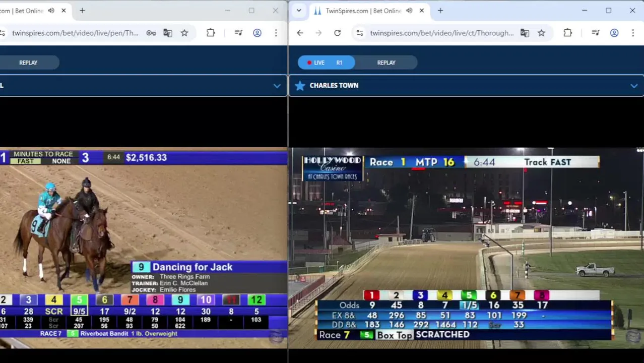Viewport: 644px width, 363px height.
Task: Click the Dancing for Jack horse name
Action: pyautogui.click(x=192, y=267)
